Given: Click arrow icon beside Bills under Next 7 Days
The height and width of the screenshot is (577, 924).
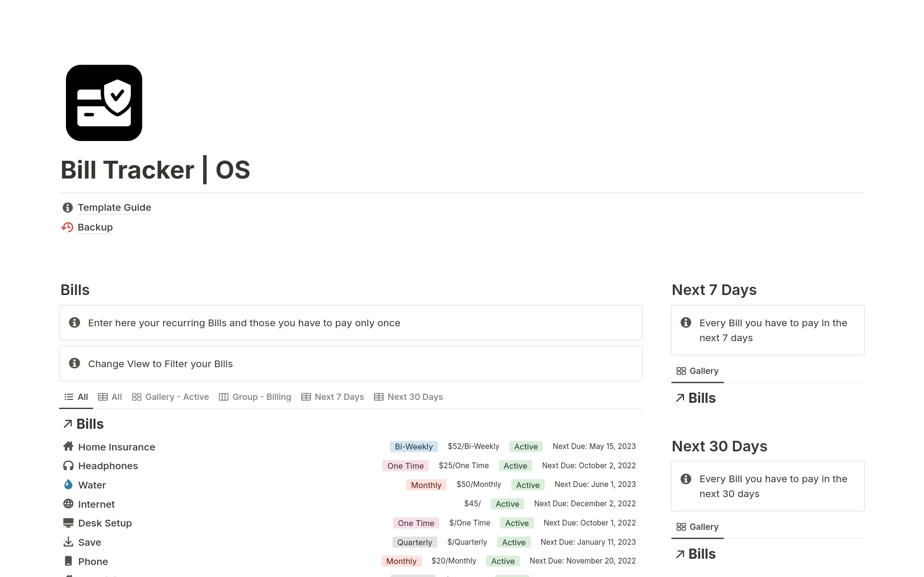Looking at the screenshot, I should tap(680, 398).
